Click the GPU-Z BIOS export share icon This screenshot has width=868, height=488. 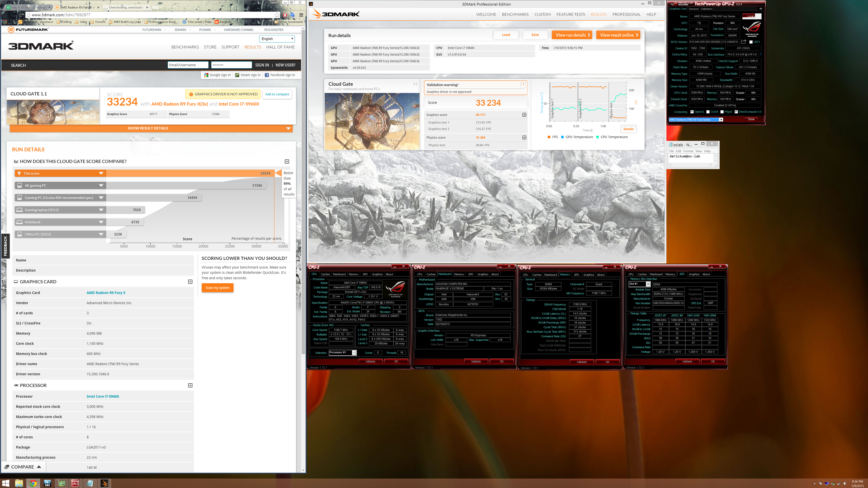tap(744, 42)
